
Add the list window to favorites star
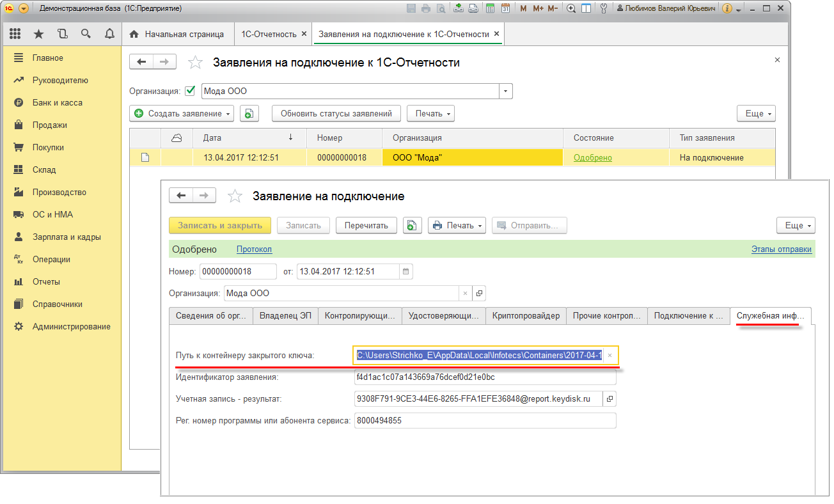(195, 62)
